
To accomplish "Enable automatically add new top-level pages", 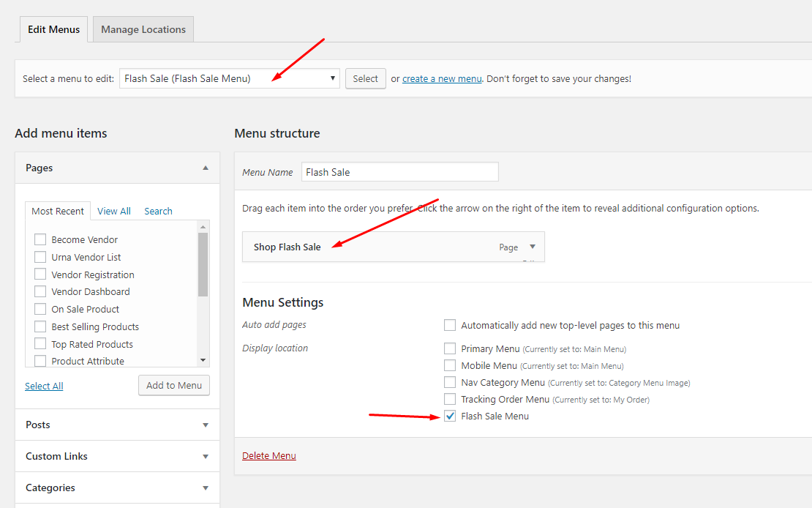I will (x=450, y=325).
